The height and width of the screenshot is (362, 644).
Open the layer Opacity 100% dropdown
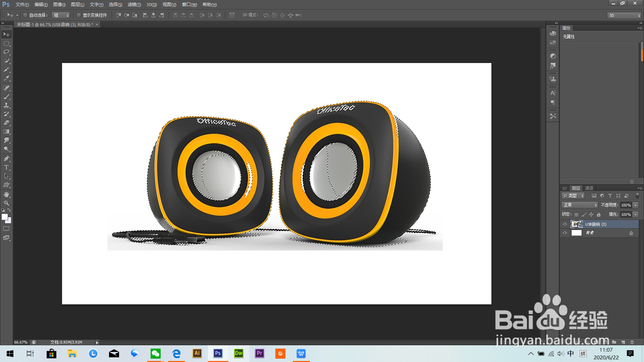tap(636, 205)
